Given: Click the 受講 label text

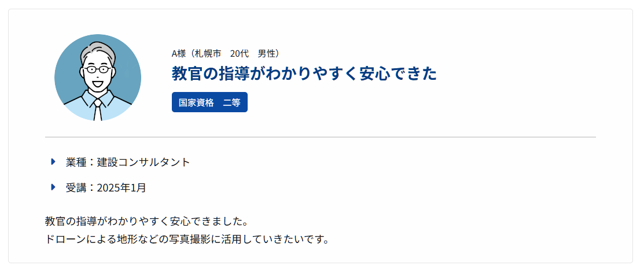Looking at the screenshot, I should (x=76, y=187).
